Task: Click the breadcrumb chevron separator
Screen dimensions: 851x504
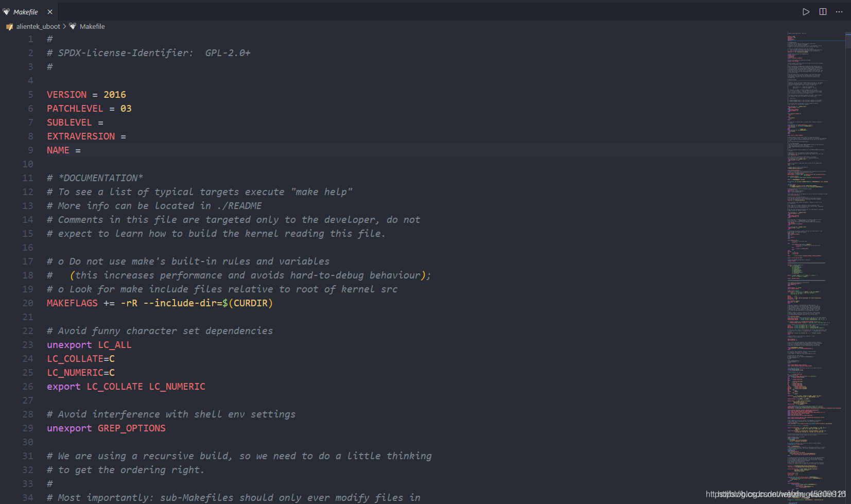Action: click(x=64, y=26)
